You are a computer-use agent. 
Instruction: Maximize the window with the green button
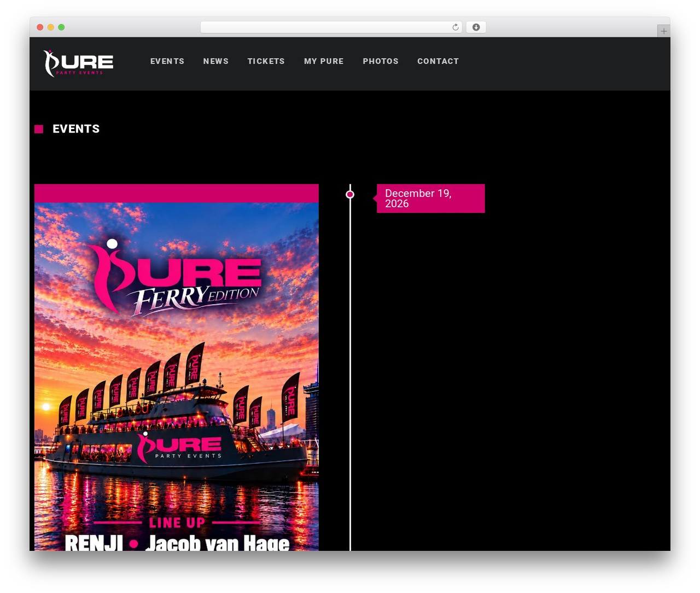click(x=61, y=27)
